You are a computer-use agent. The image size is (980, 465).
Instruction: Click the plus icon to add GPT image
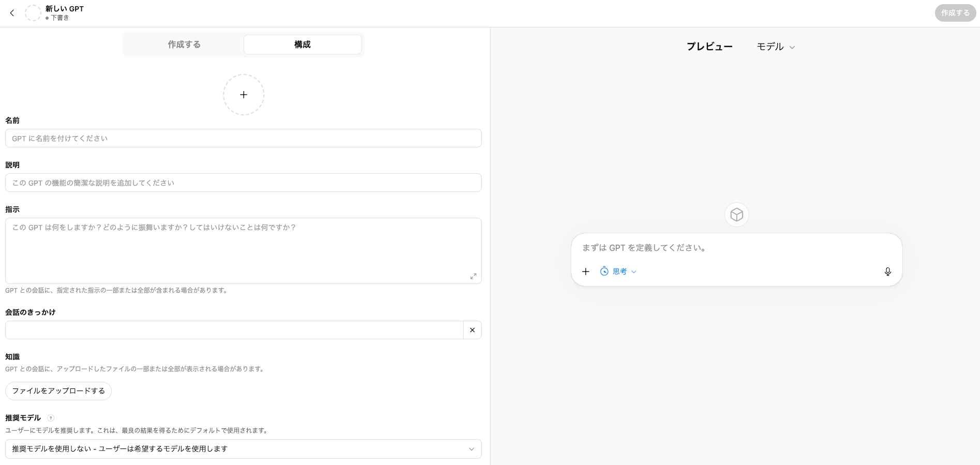(244, 95)
